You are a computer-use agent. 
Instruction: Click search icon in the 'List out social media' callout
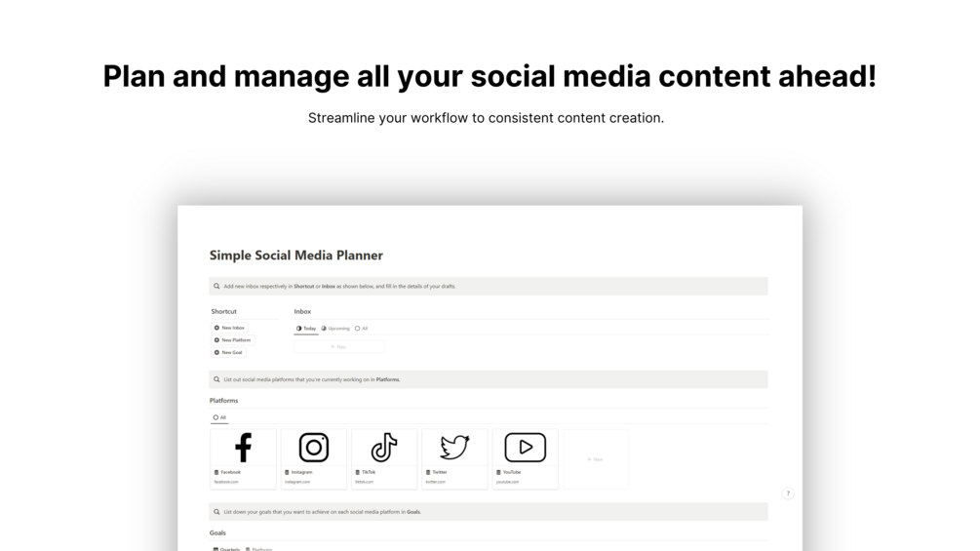(x=216, y=379)
